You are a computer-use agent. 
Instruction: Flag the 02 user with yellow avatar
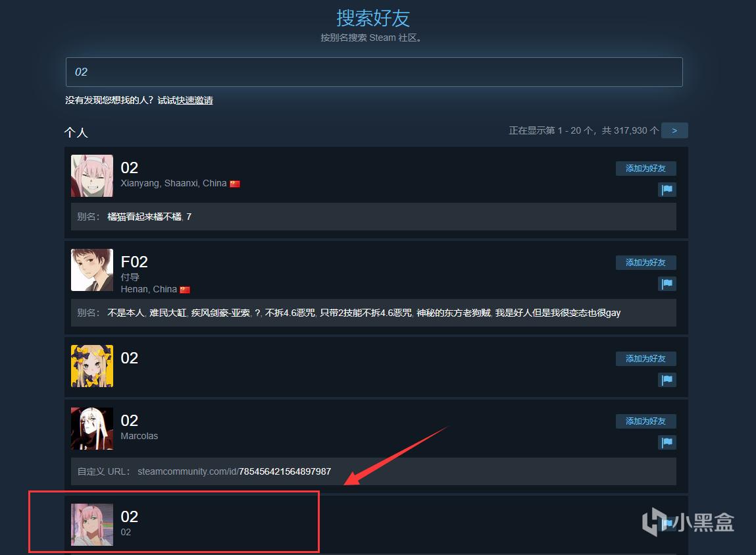point(667,380)
